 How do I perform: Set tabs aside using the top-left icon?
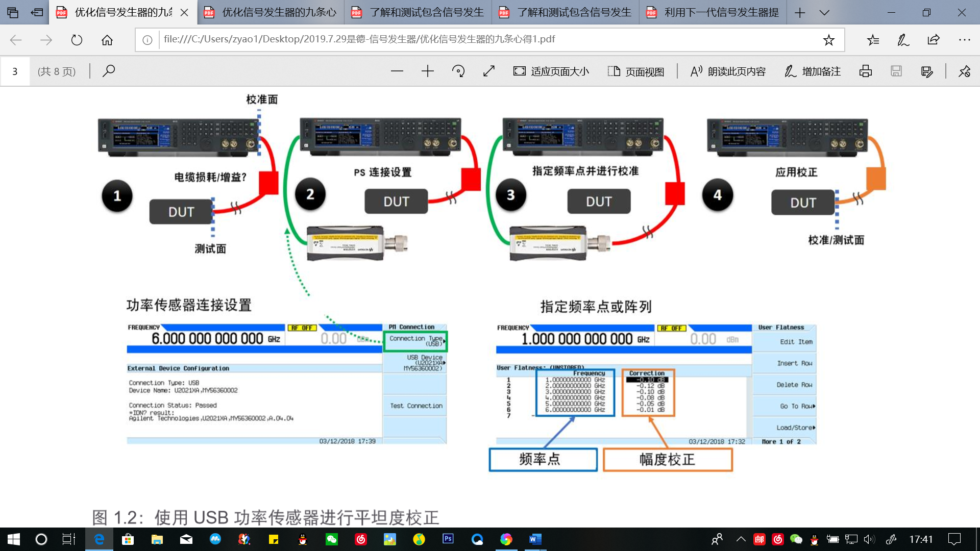coord(37,12)
